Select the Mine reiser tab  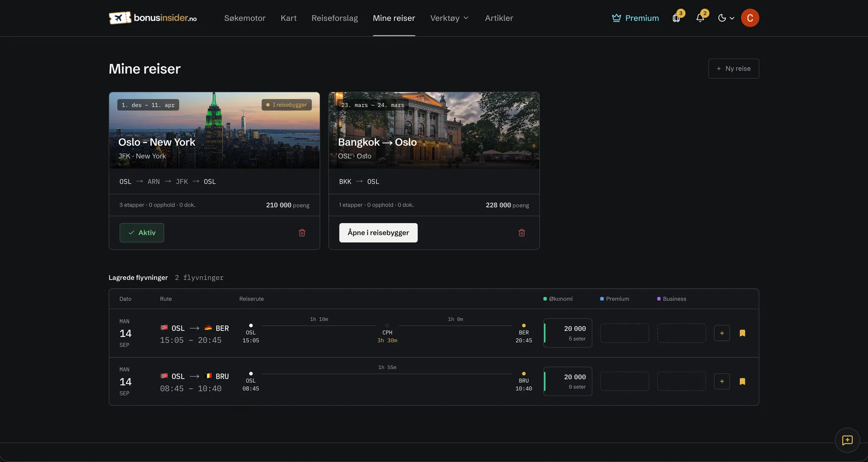394,18
